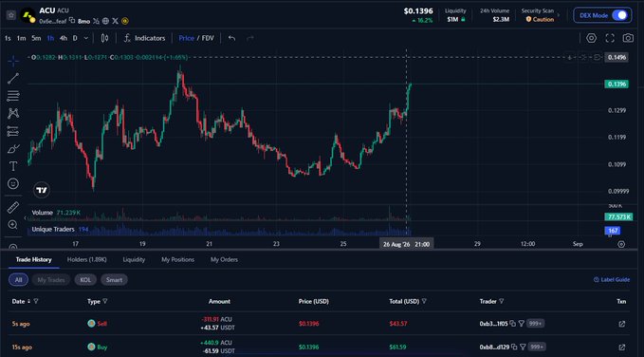
Task: Activate the zoom-in magnifier tool
Action: pyautogui.click(x=13, y=225)
